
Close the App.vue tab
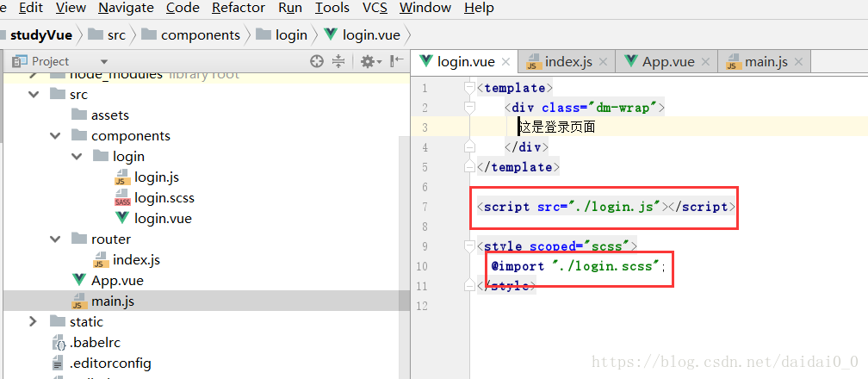click(x=705, y=62)
